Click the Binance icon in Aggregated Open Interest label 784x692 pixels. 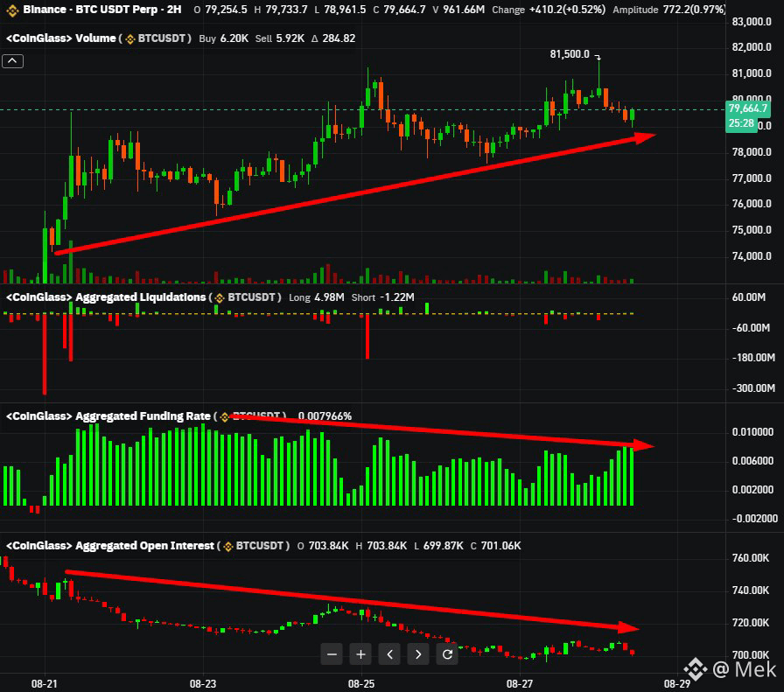point(228,547)
